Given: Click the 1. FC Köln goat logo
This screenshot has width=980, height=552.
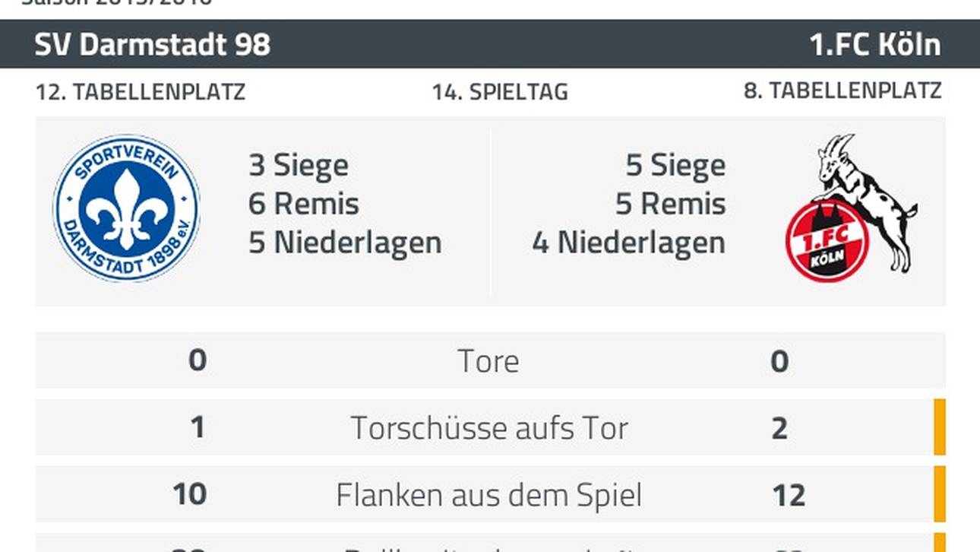Looking at the screenshot, I should click(851, 208).
